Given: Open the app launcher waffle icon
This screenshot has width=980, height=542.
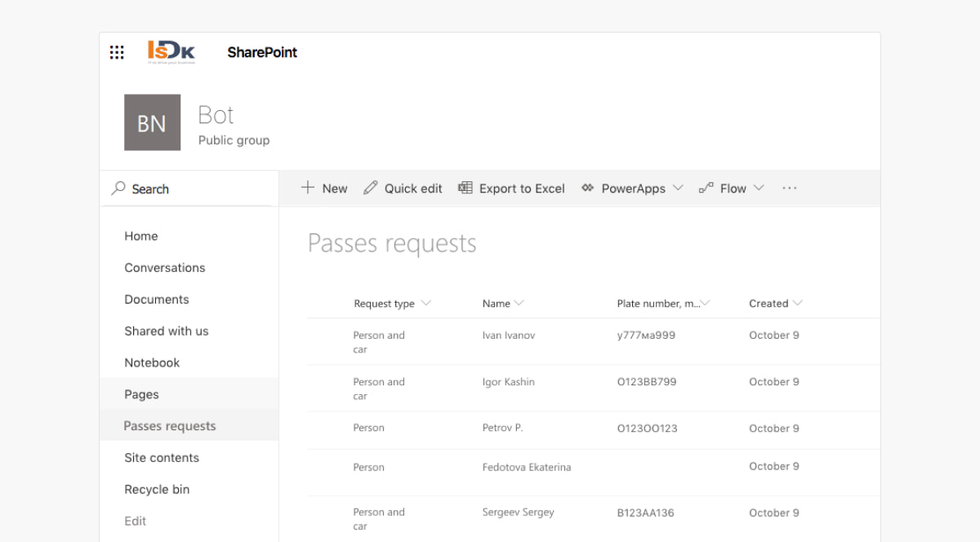Looking at the screenshot, I should point(117,52).
